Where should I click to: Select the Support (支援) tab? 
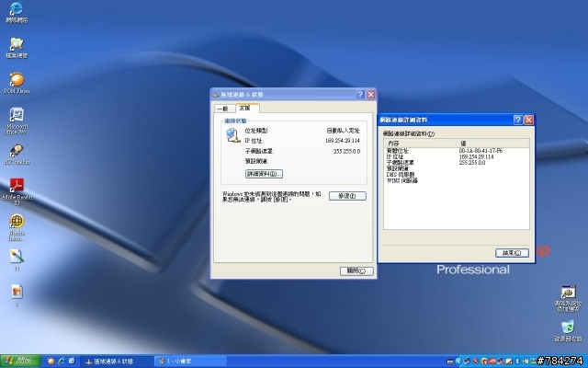[245, 108]
